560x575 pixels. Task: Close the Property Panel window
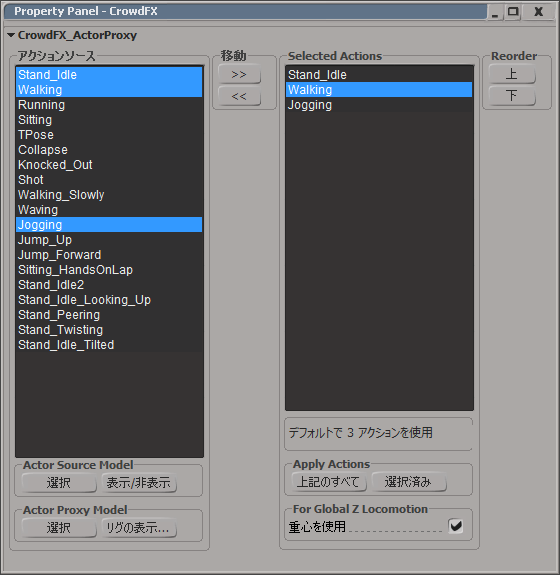[x=538, y=12]
